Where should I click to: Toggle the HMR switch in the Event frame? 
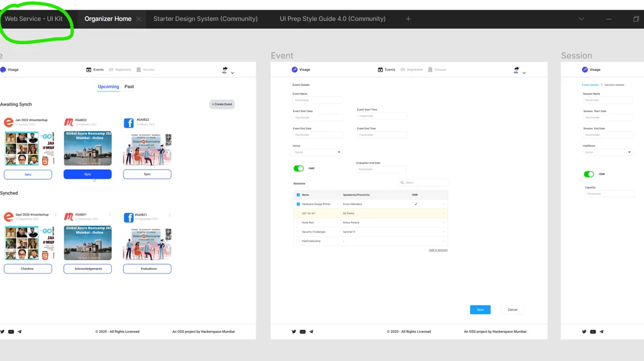tap(298, 168)
